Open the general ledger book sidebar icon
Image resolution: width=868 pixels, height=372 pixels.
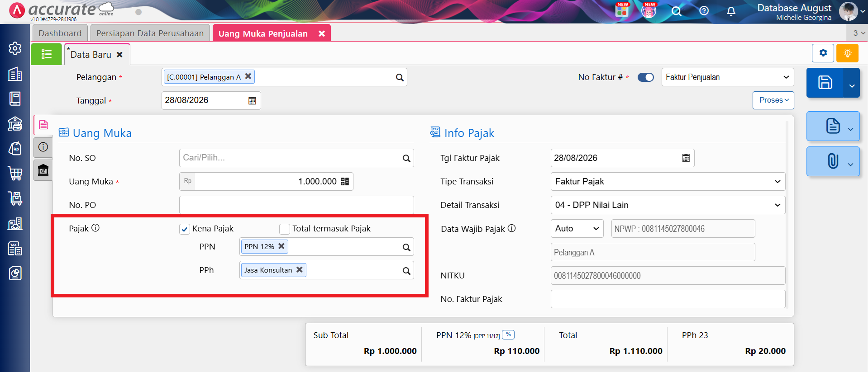(x=15, y=99)
